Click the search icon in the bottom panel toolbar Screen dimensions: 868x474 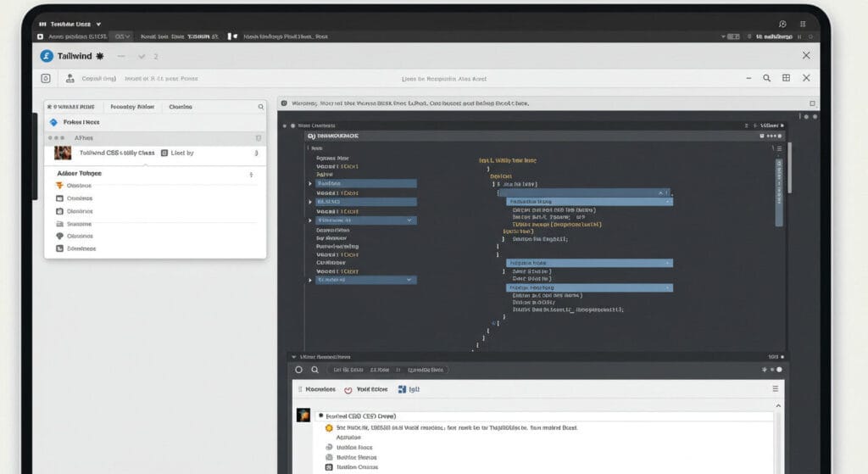coord(314,370)
